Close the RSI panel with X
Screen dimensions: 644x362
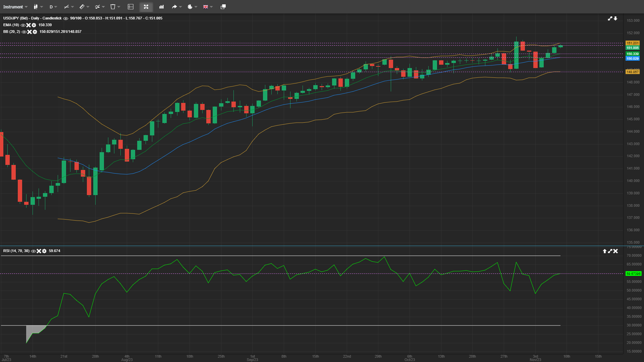(x=615, y=251)
